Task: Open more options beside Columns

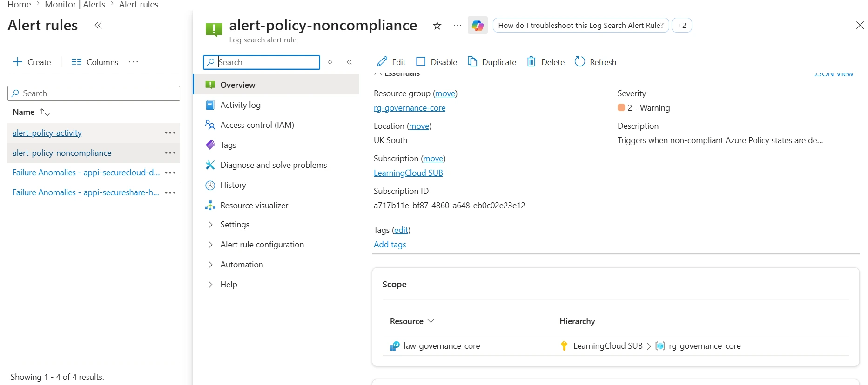Action: click(134, 62)
